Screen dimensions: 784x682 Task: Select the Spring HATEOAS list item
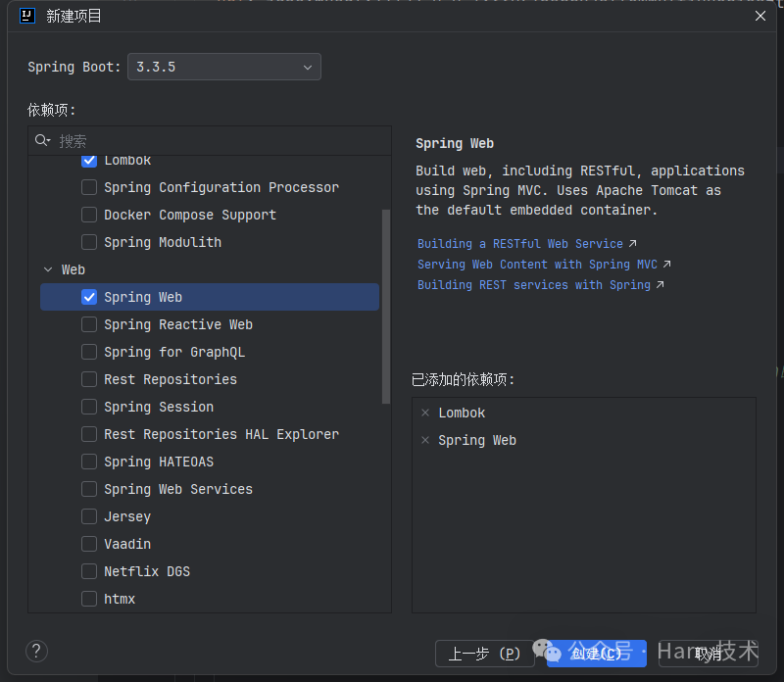tap(159, 462)
